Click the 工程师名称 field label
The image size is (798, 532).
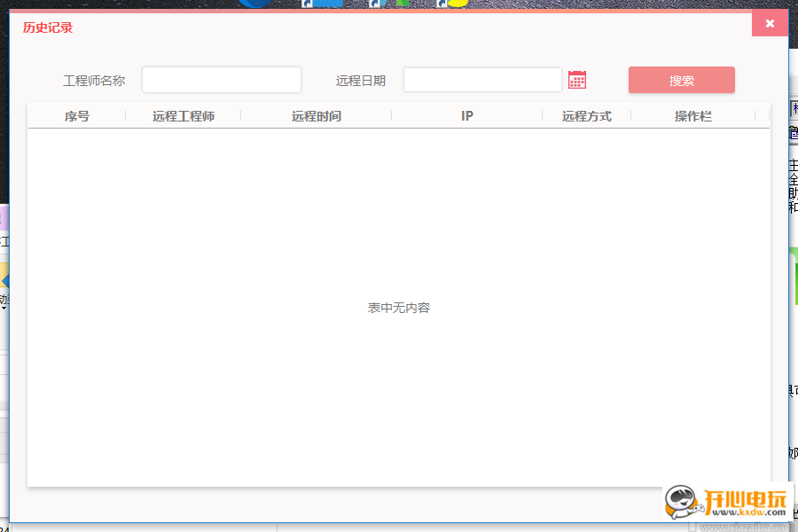point(94,81)
